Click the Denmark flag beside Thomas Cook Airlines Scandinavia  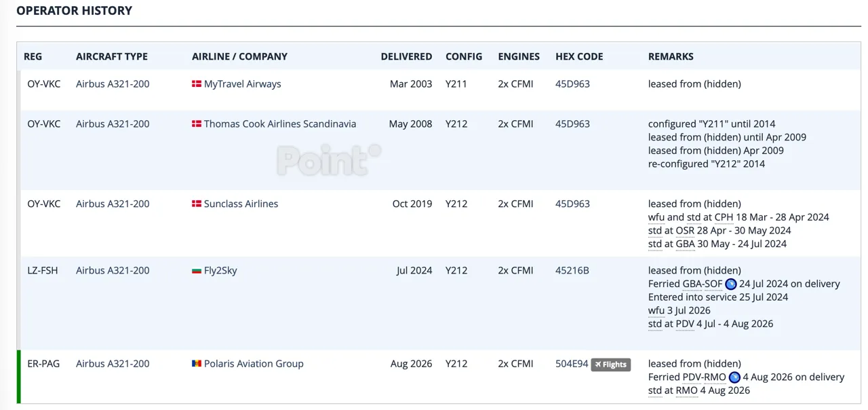click(x=197, y=124)
